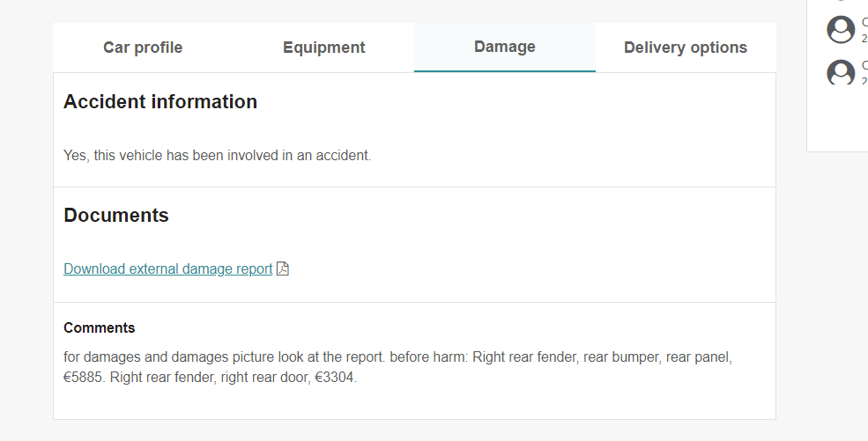Click the €3304 amount in comments
Screen dimensions: 868x441
tap(336, 378)
